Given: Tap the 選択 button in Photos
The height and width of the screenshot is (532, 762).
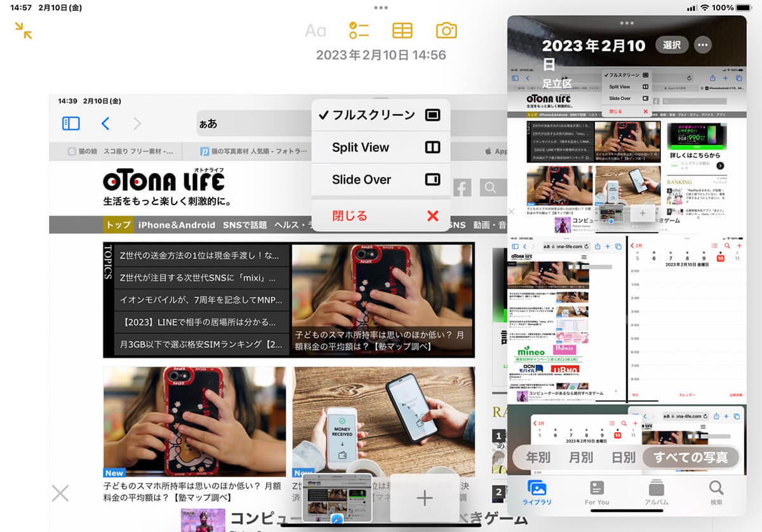Looking at the screenshot, I should click(672, 45).
